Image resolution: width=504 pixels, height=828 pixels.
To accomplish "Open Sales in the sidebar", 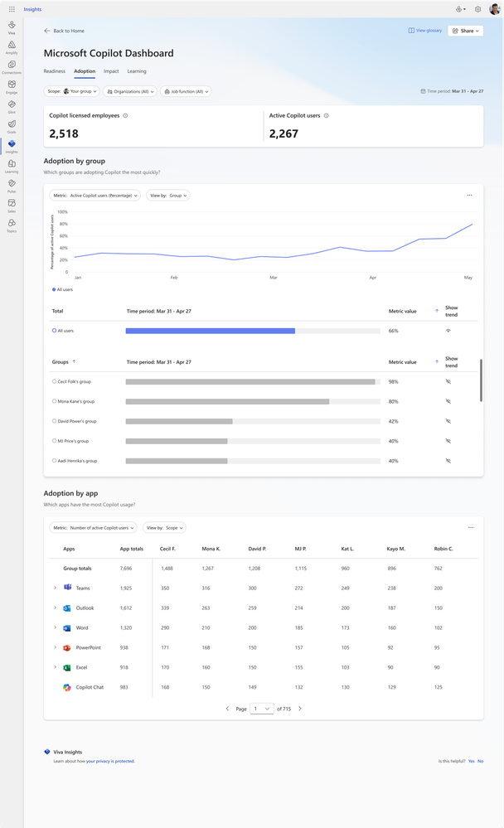I will (12, 206).
